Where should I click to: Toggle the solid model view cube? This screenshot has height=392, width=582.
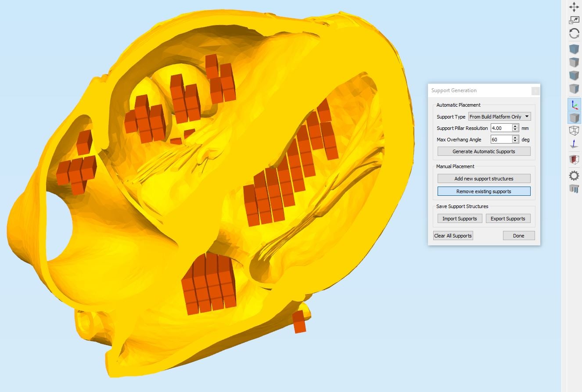coord(574,118)
